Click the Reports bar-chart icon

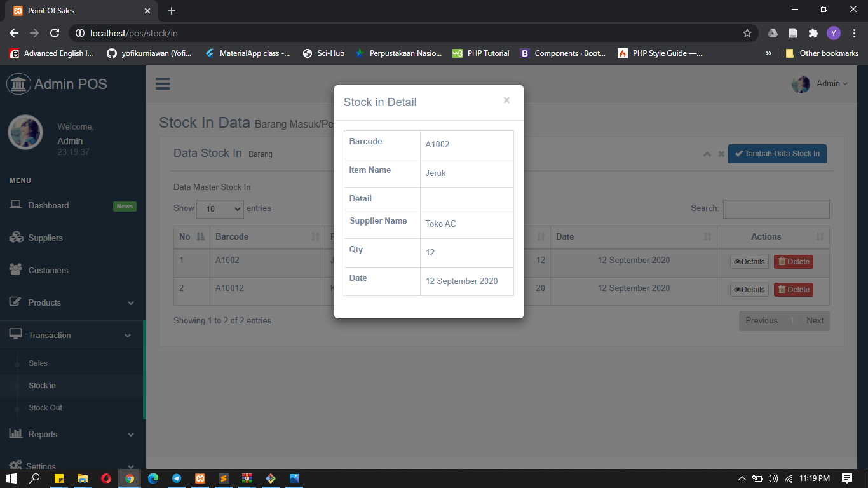pyautogui.click(x=17, y=434)
